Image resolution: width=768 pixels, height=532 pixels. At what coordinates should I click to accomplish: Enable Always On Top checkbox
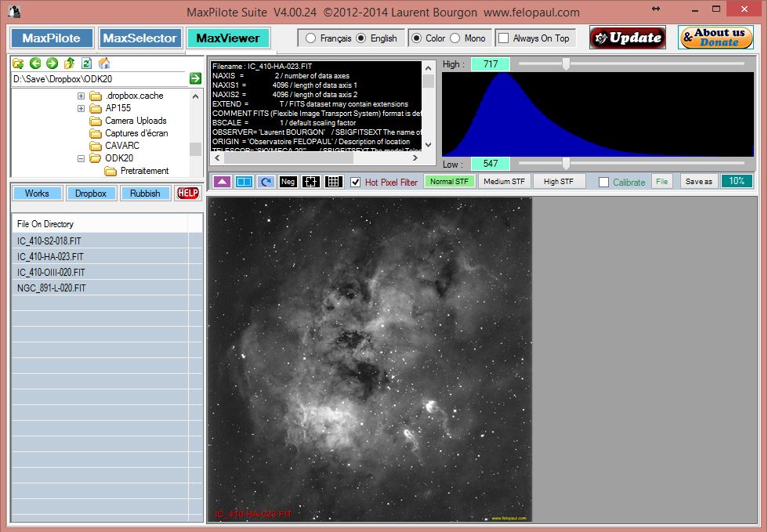(503, 38)
